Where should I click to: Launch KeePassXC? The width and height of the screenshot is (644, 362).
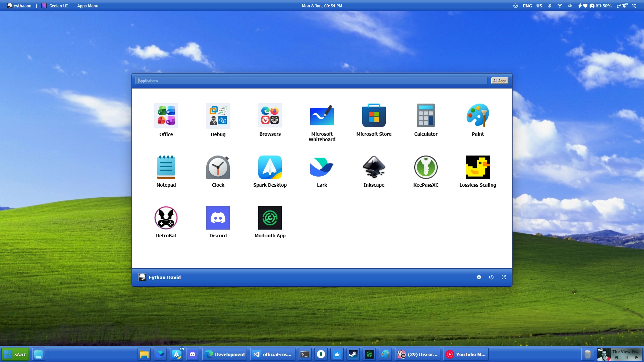click(x=426, y=171)
